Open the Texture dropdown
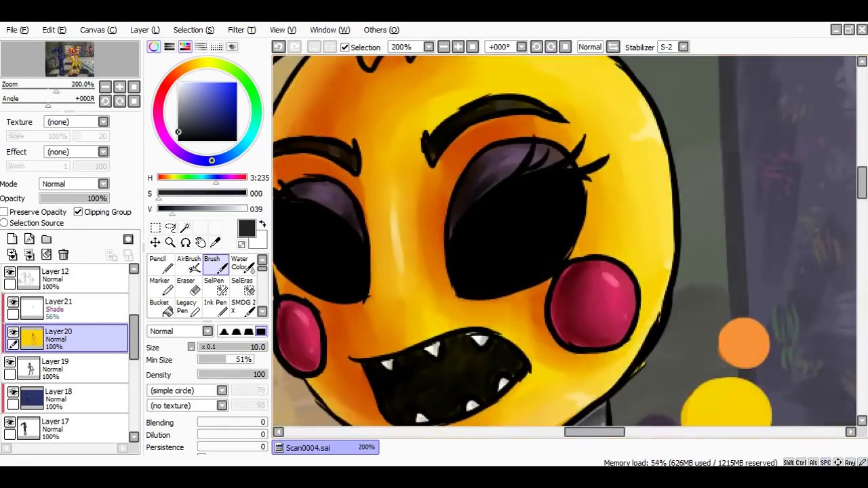The width and height of the screenshot is (868, 488). (x=77, y=122)
